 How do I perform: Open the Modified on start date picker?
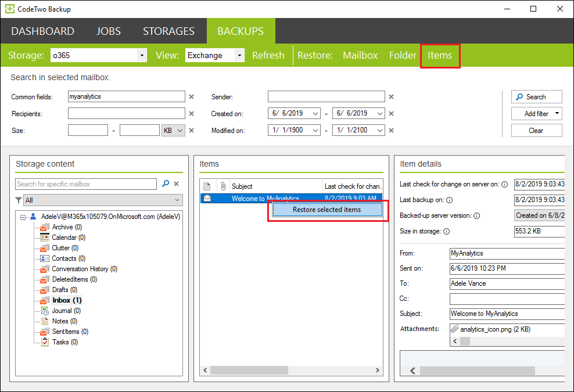point(315,130)
